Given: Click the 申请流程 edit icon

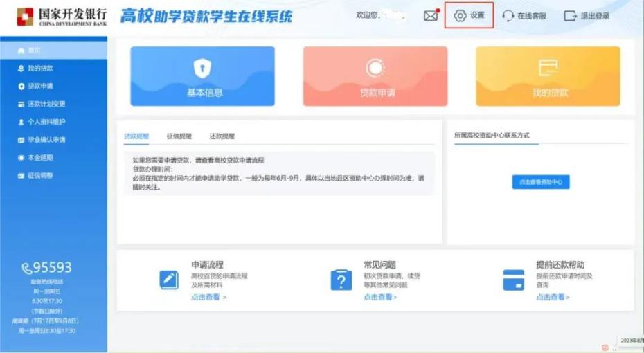Looking at the screenshot, I should click(169, 280).
